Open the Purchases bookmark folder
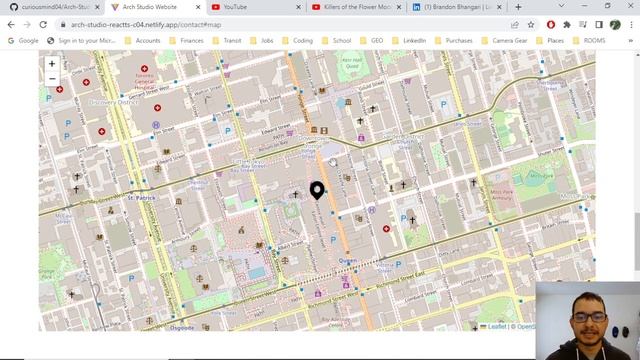Screen dimensions: 640x360 (x=453, y=41)
